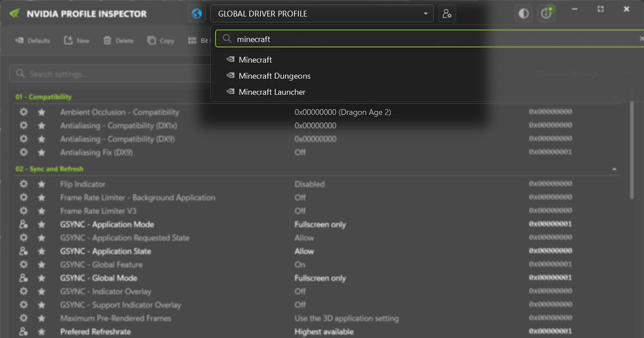Open Fullscreen only value for GSYNC - Global Mode
Image resolution: width=644 pixels, height=338 pixels.
pos(320,278)
